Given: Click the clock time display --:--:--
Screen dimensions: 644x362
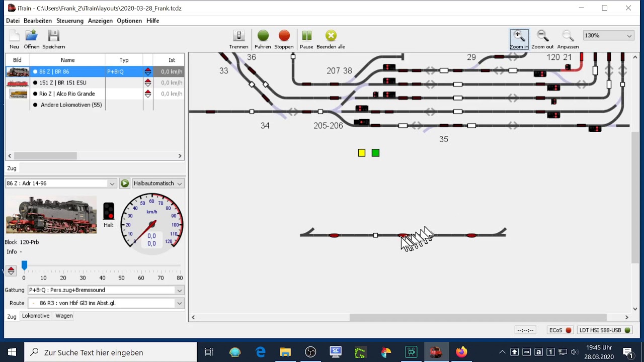Looking at the screenshot, I should tap(525, 330).
